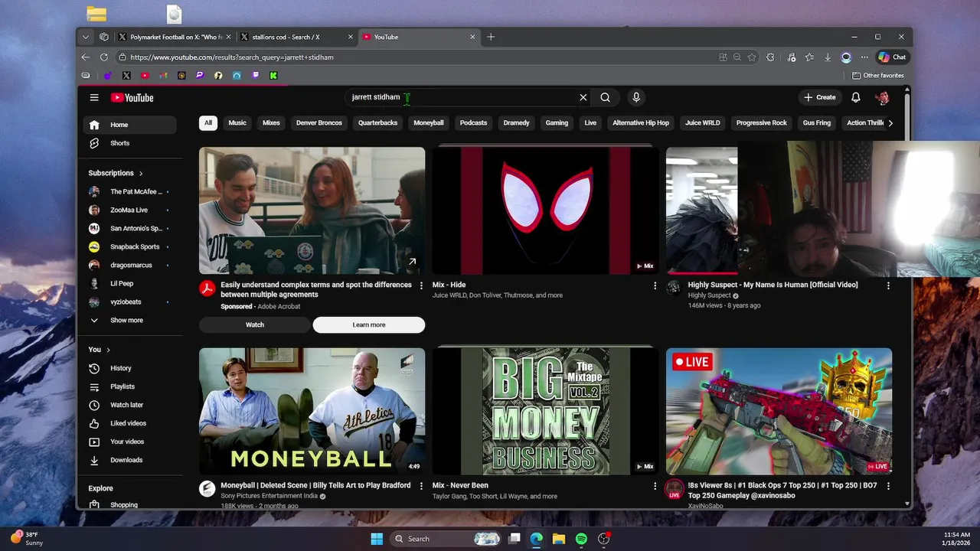Clear the search query with the X icon

click(583, 97)
